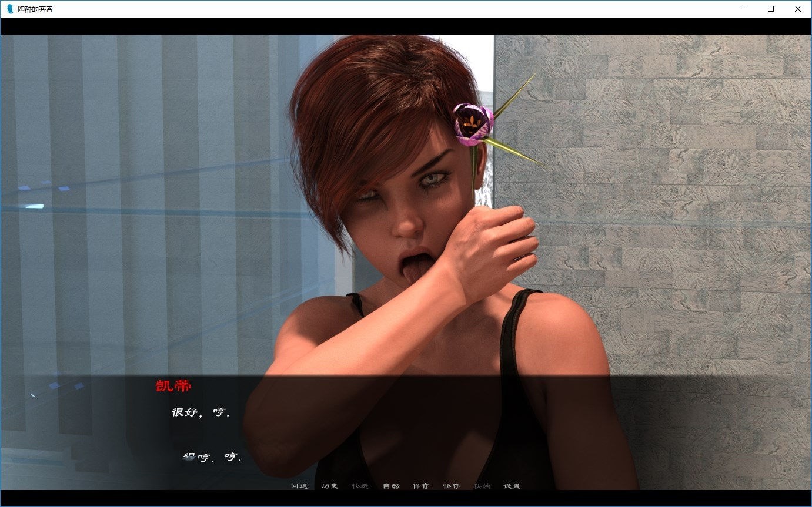Click 回退 to roll back dialogue
Viewport: 812px width, 507px height.
[299, 486]
